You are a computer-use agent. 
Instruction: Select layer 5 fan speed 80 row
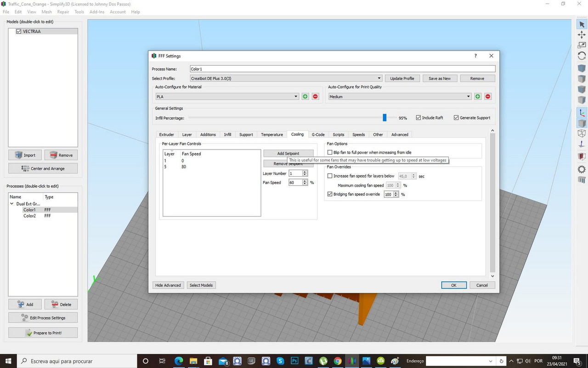click(x=212, y=167)
